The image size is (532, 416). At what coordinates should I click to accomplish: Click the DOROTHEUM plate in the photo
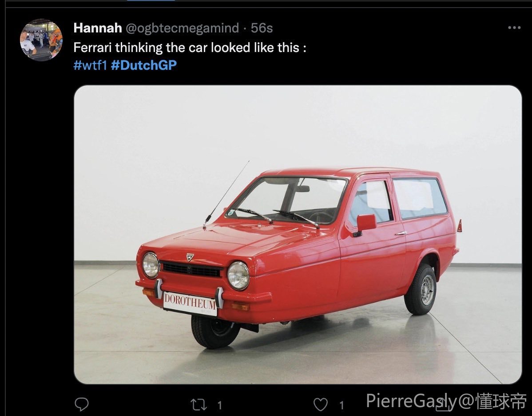click(190, 303)
